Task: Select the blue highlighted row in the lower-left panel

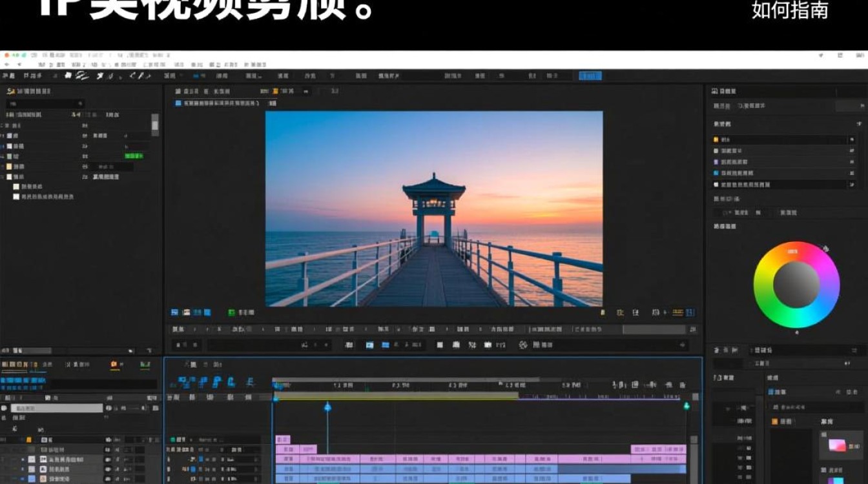Action: 24,381
